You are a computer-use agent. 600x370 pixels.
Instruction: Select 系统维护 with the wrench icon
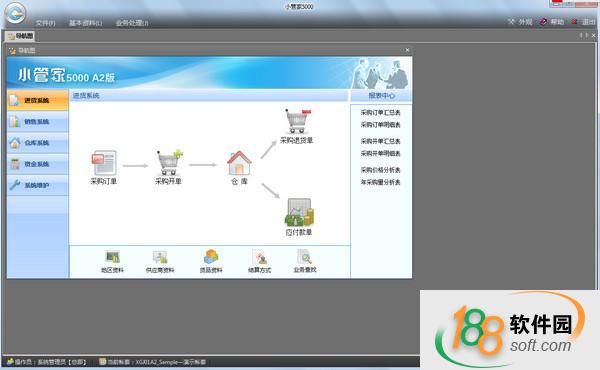[38, 185]
